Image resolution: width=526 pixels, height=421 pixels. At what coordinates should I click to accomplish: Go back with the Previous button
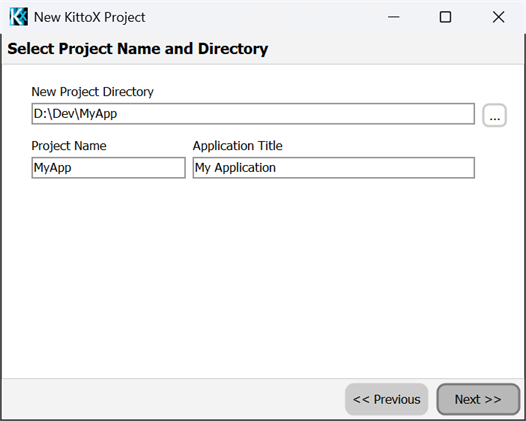386,399
